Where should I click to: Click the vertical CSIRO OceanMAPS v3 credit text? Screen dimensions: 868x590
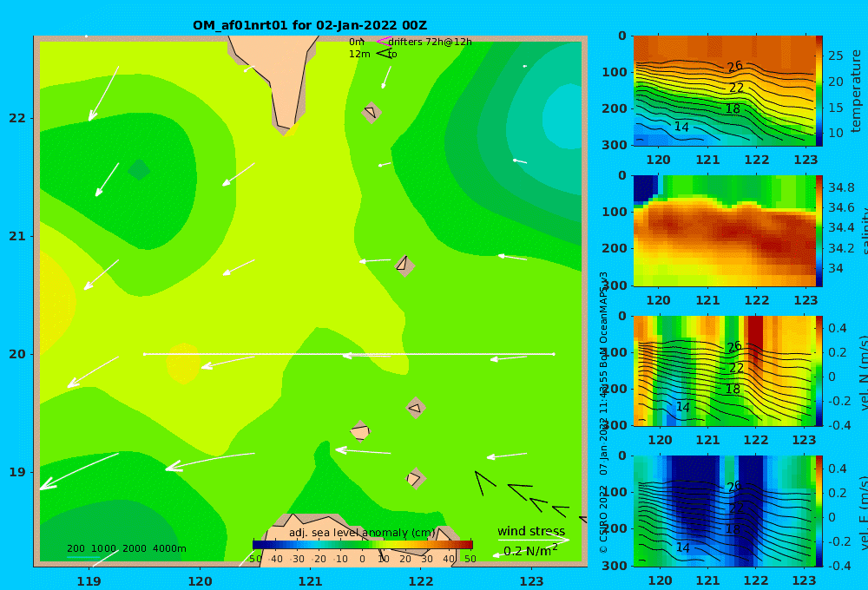tap(603, 412)
